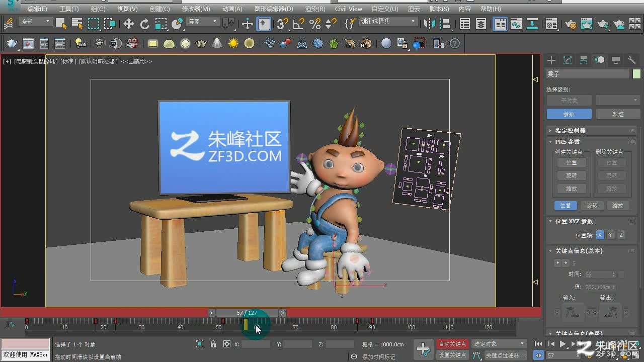Create a 位置 position key
The width and height of the screenshot is (644, 362).
click(x=572, y=162)
